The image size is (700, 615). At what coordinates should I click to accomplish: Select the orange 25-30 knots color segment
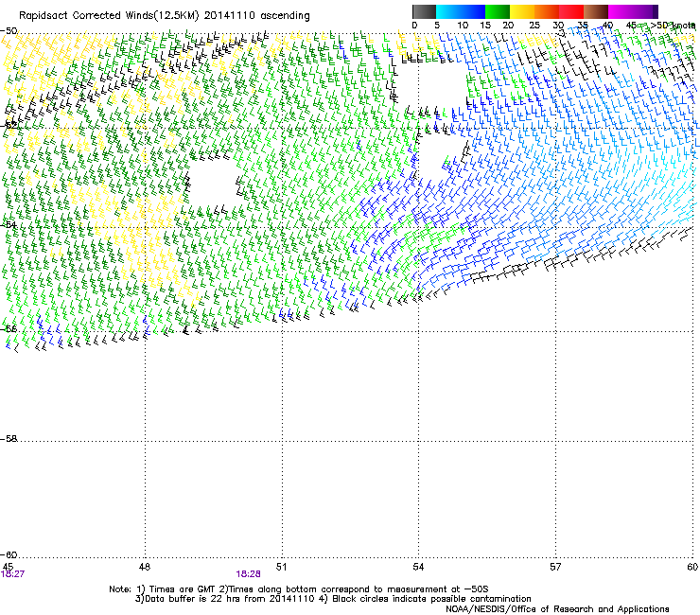(547, 11)
